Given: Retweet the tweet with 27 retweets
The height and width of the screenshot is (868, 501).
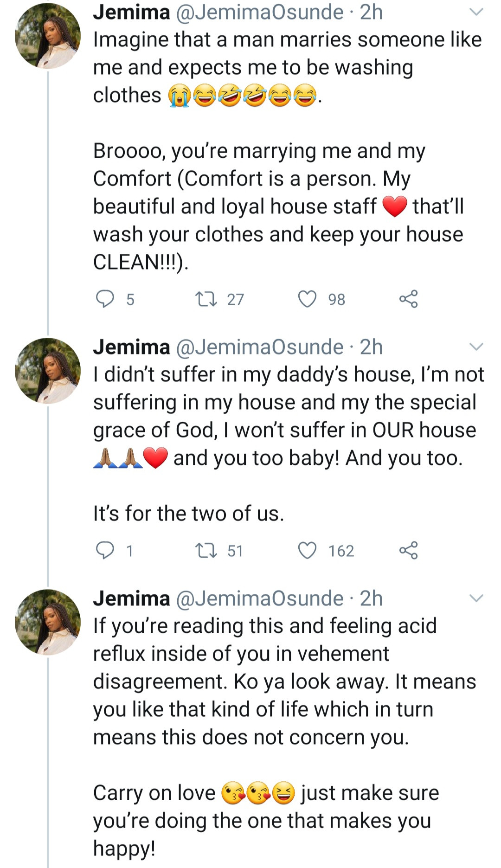Looking at the screenshot, I should click(206, 299).
